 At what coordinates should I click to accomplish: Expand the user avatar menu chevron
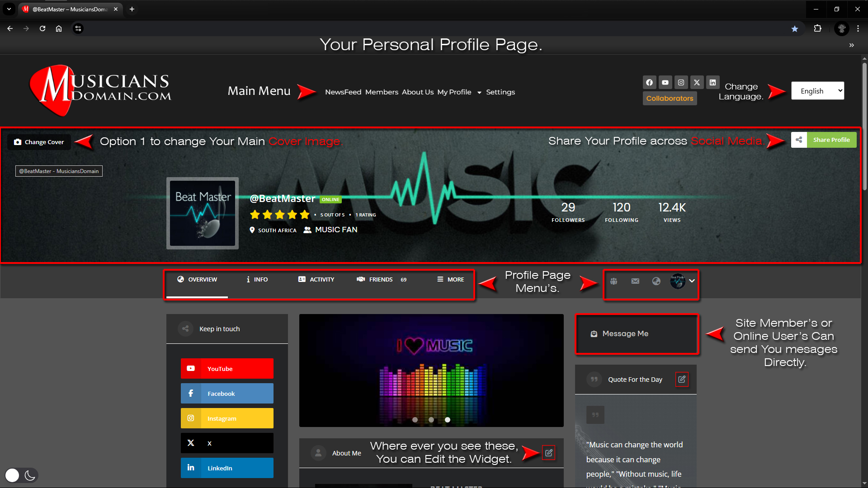point(692,281)
